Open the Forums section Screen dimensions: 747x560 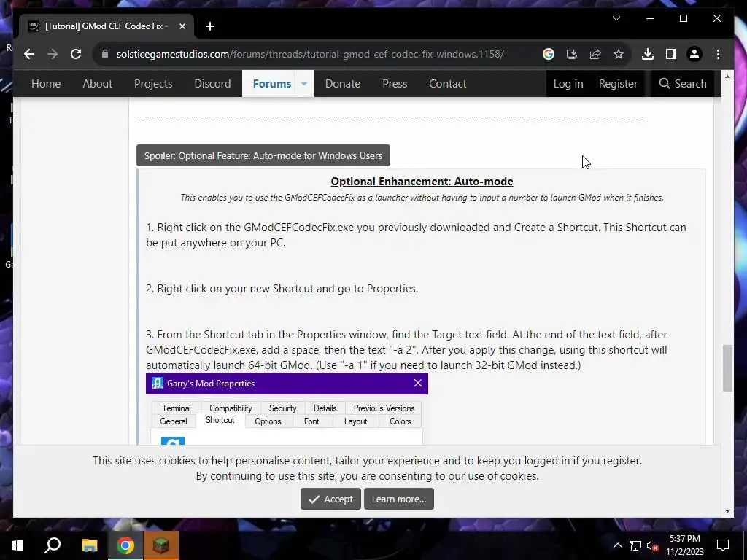(x=271, y=84)
